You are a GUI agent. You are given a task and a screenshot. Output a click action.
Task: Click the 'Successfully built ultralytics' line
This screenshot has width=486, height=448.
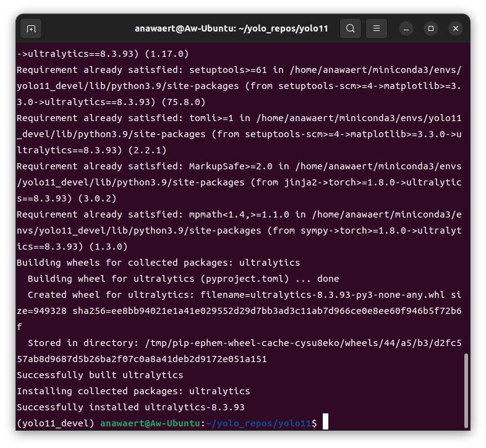point(100,375)
